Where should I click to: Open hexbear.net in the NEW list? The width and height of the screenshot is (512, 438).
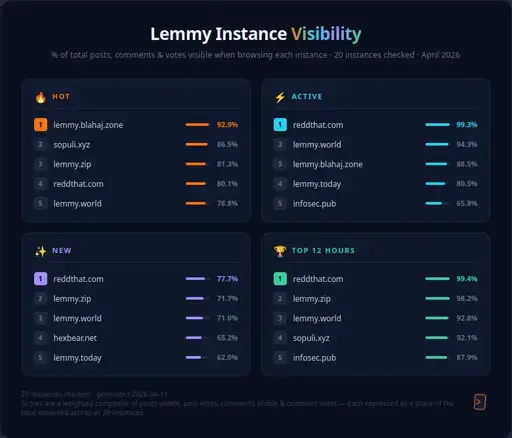click(x=75, y=338)
